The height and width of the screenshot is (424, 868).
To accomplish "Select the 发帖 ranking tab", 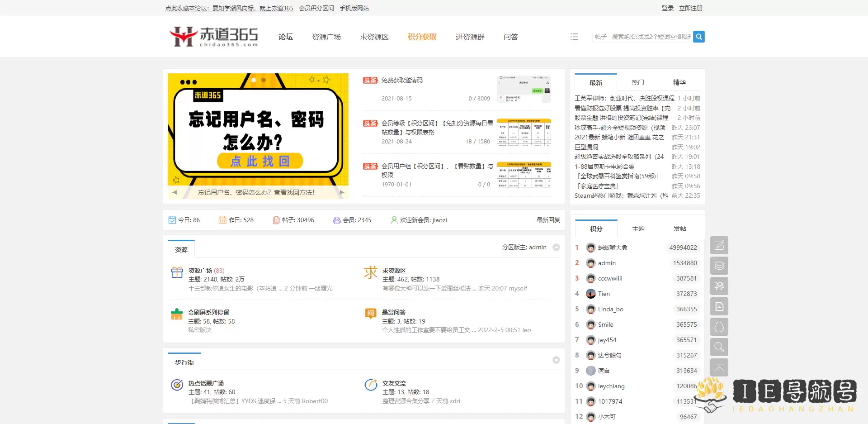I will click(679, 229).
